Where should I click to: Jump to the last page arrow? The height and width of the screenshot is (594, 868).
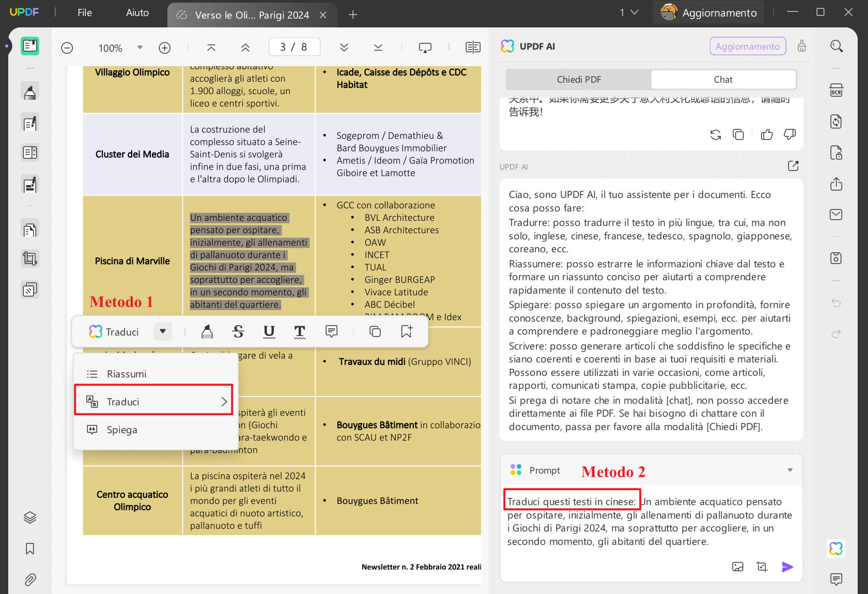point(378,48)
